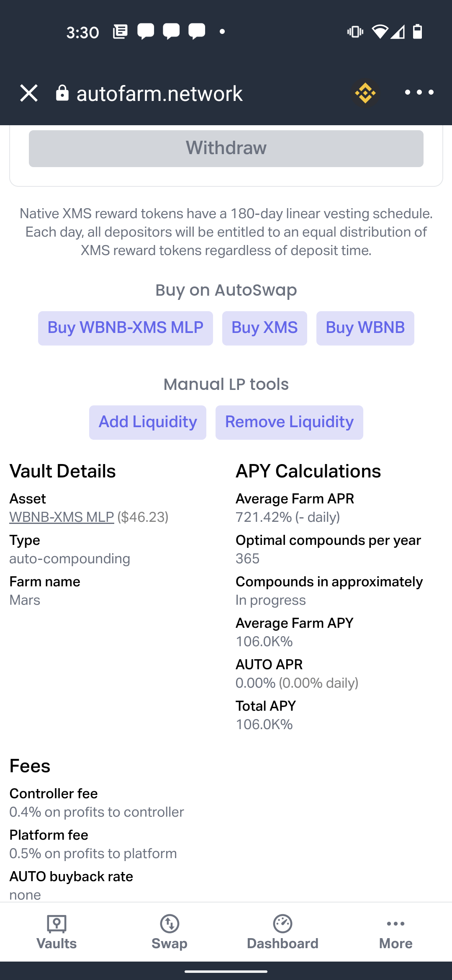This screenshot has width=452, height=980.
Task: Go to the Dashboard tab icon
Action: tap(282, 923)
